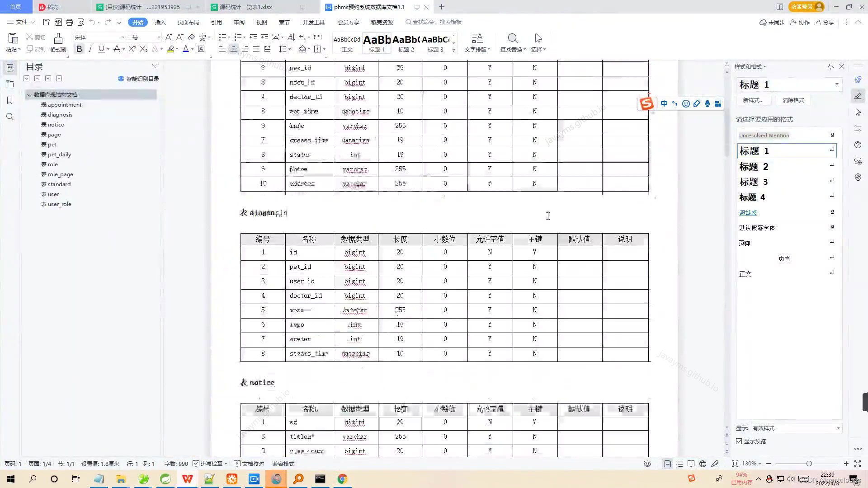This screenshot has width=868, height=488.
Task: Open the 标题 1 style dropdown
Action: click(837, 84)
